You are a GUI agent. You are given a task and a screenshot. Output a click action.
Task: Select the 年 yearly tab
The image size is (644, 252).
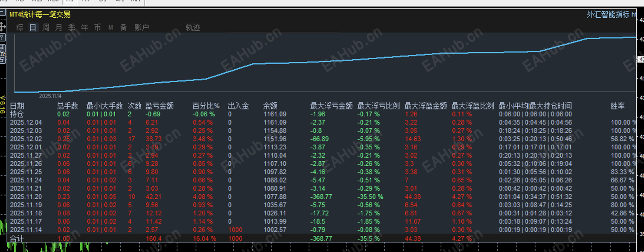click(85, 27)
